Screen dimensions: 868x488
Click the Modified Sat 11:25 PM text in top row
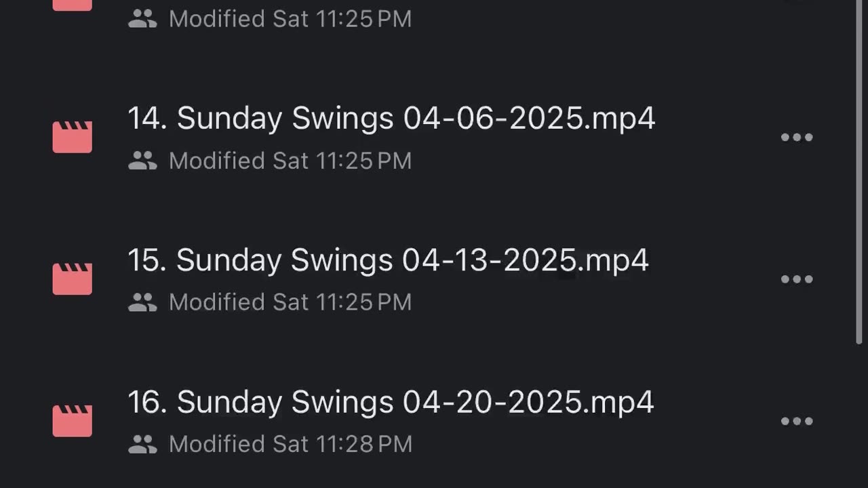290,19
